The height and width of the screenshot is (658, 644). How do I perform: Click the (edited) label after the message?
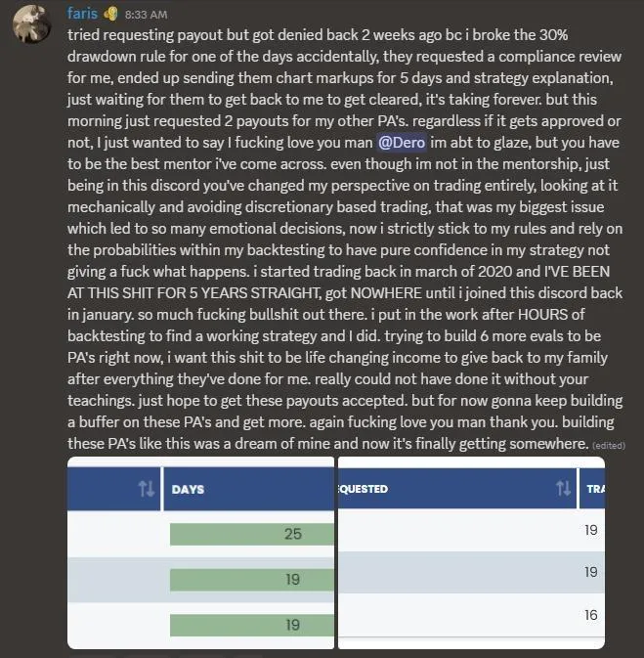(609, 445)
